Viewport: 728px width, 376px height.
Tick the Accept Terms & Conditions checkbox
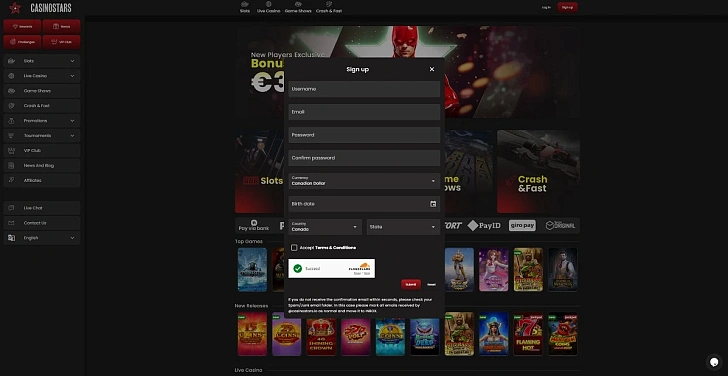[294, 248]
